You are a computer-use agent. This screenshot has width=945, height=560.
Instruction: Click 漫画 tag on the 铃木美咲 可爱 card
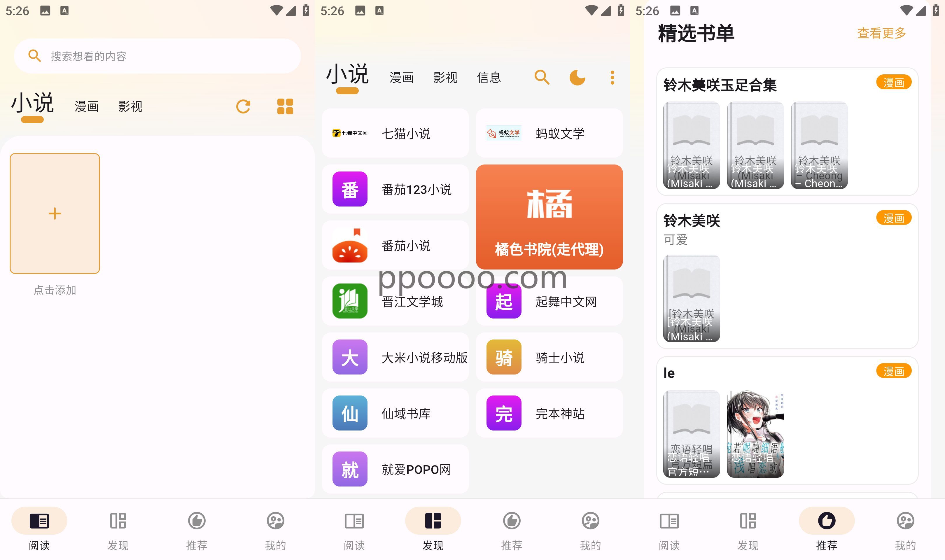pos(894,218)
